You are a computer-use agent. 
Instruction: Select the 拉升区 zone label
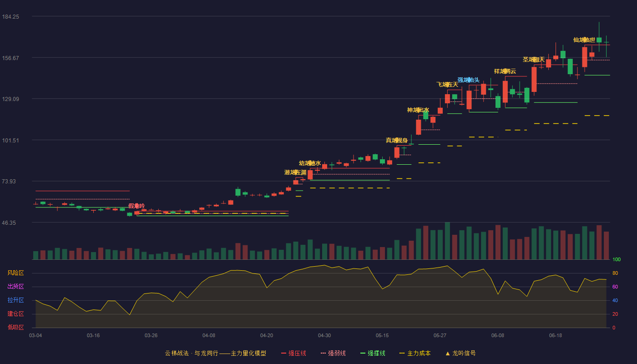15,300
